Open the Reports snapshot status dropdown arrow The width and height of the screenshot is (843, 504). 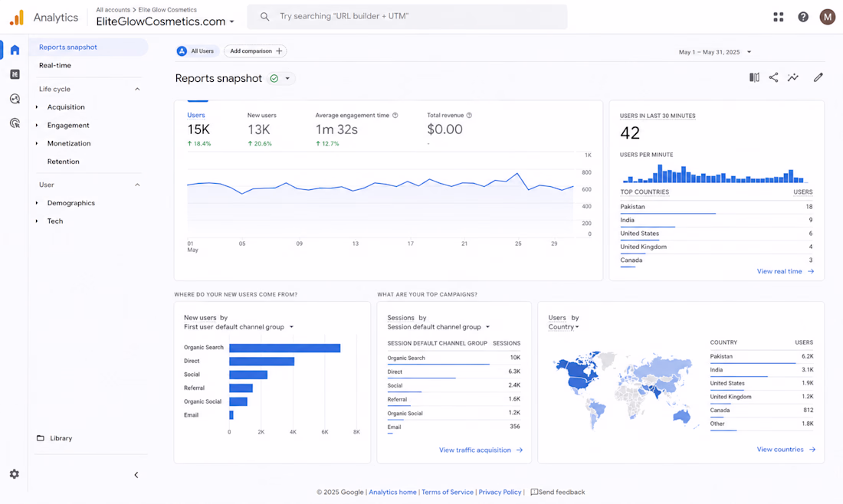[x=287, y=78]
